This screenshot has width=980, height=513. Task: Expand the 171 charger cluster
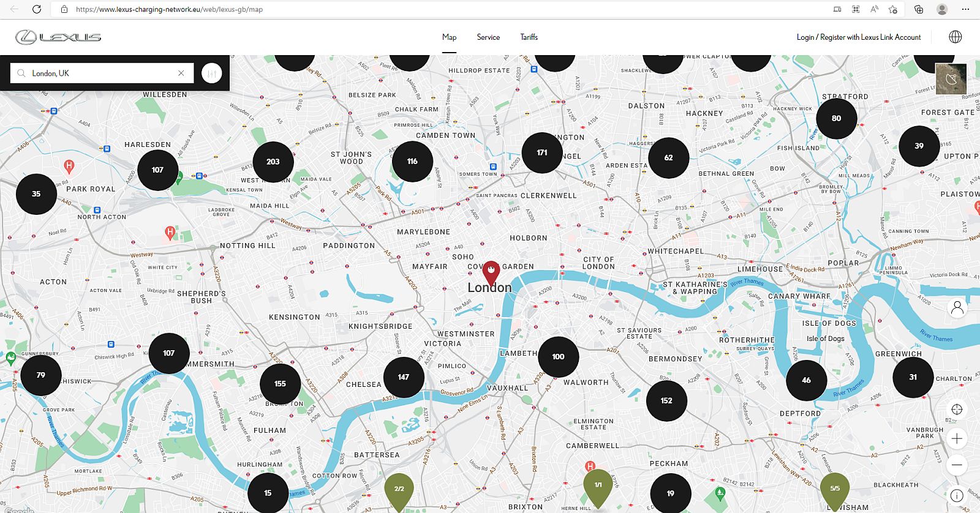click(x=542, y=152)
